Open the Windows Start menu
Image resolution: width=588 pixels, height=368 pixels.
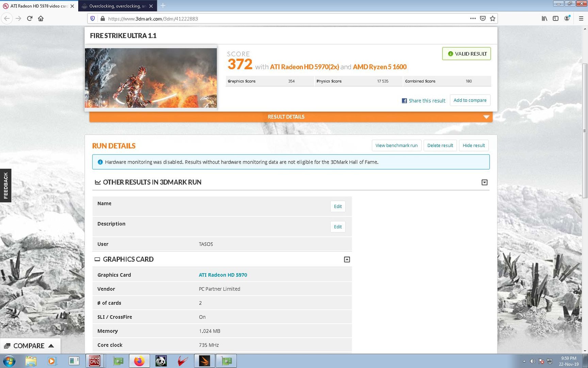[x=9, y=361]
